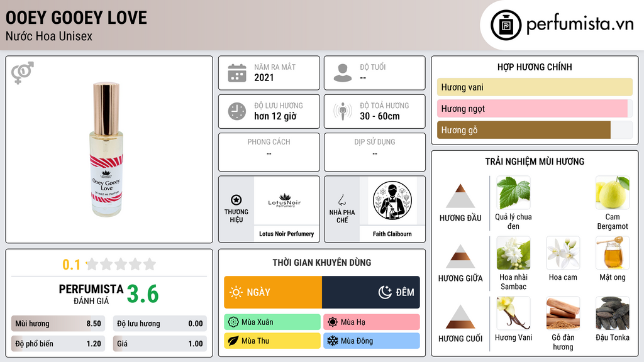Click the OOEY GOOEY LOVE title
The image size is (644, 362).
76,18
